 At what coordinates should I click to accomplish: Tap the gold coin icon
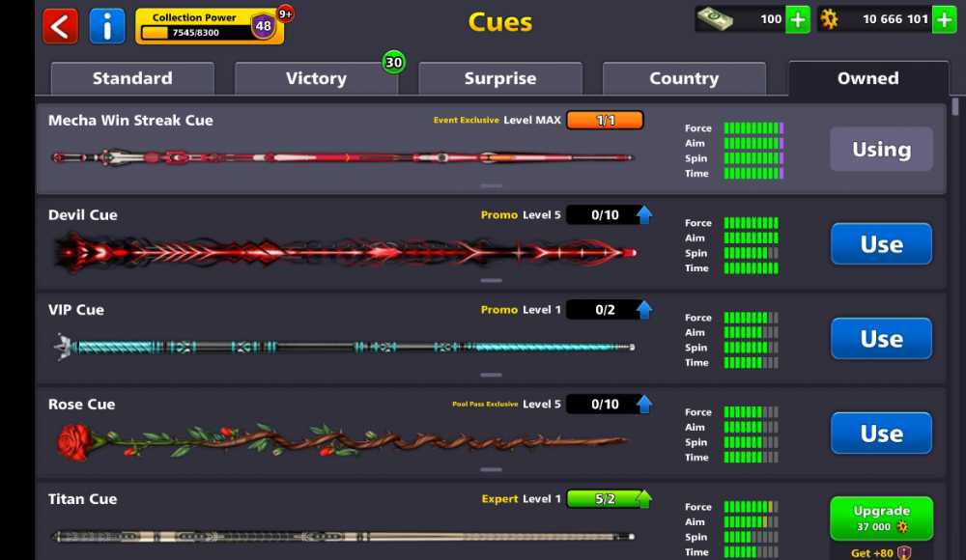[x=829, y=19]
